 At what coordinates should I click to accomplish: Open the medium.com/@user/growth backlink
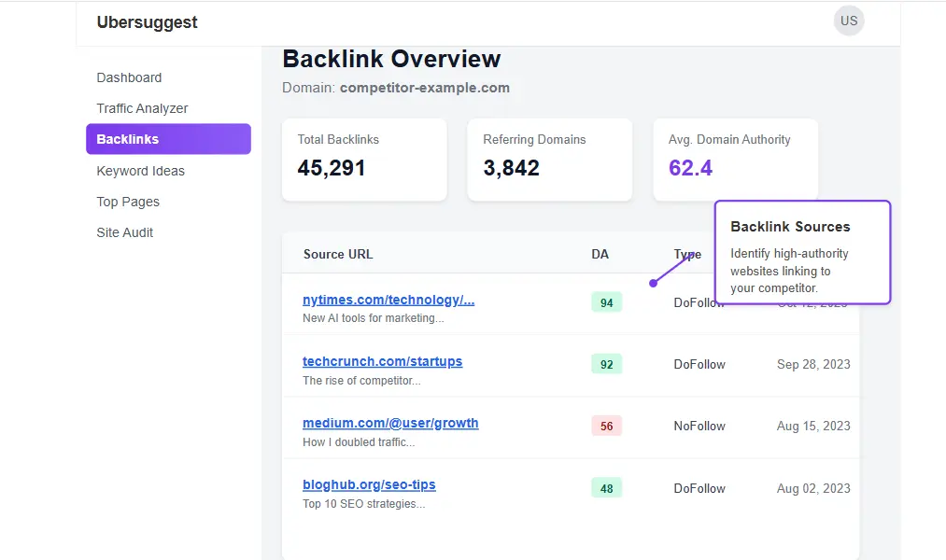(390, 423)
